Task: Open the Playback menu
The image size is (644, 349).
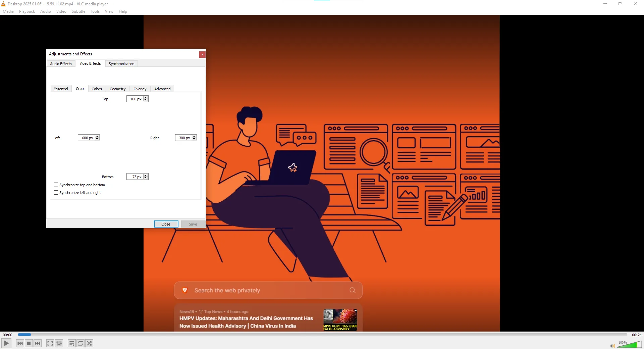Action: coord(27,11)
